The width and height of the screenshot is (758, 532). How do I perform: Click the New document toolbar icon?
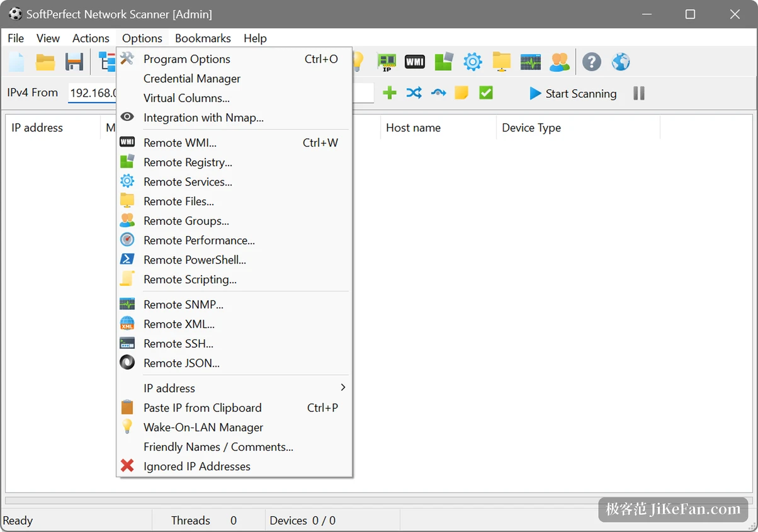16,62
